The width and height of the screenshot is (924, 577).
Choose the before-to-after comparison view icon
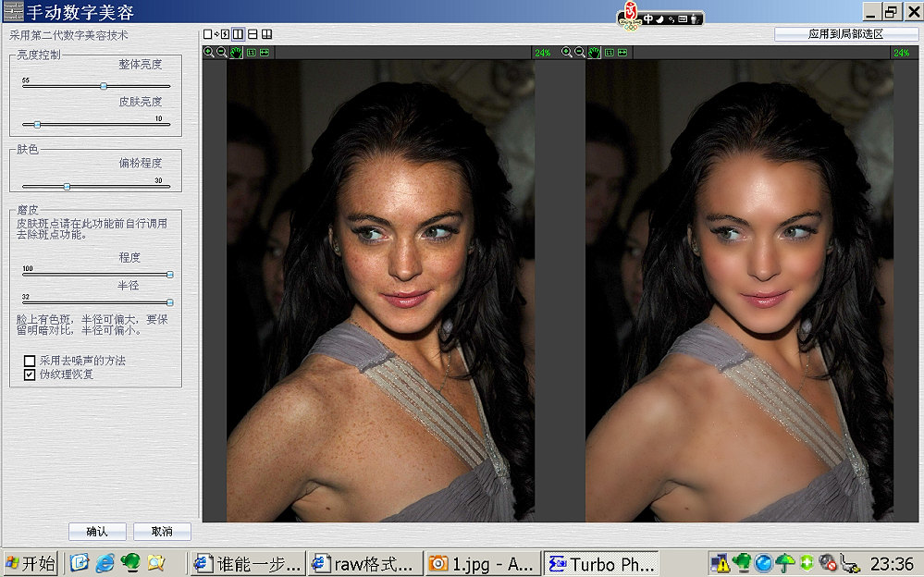[223, 34]
